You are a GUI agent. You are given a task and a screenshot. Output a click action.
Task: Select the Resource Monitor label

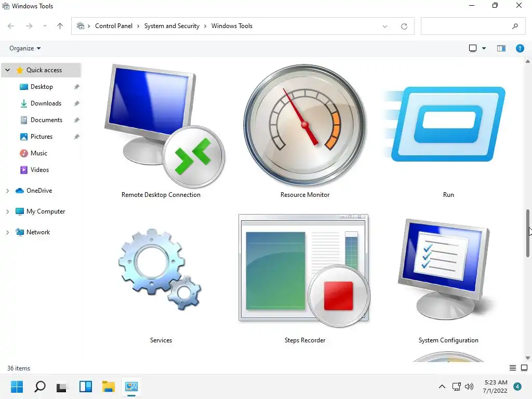tap(304, 195)
